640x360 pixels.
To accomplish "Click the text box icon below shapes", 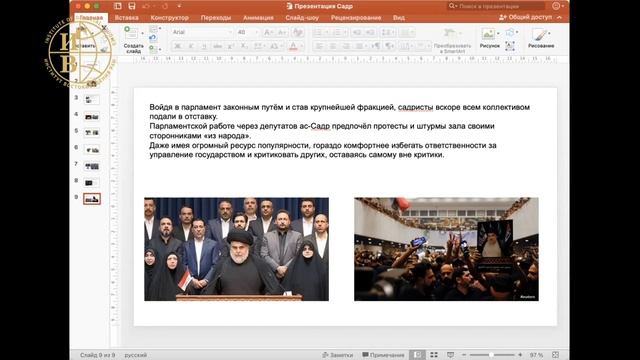I will (510, 46).
